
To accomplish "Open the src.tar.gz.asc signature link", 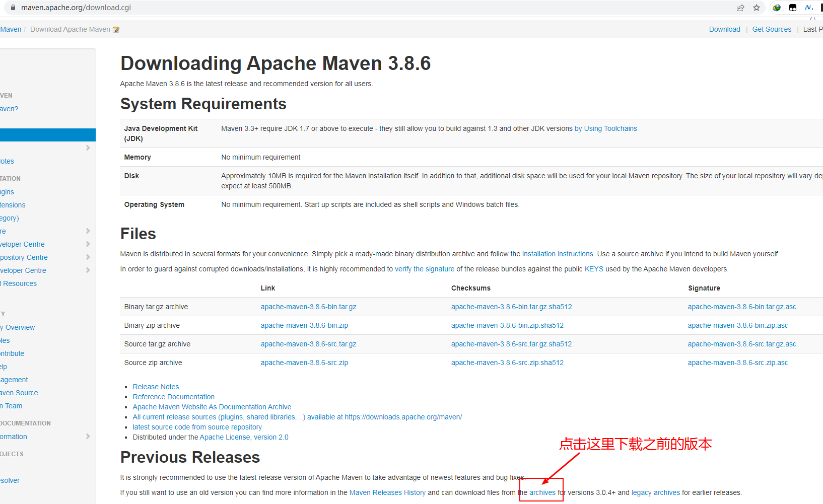I will [x=742, y=344].
